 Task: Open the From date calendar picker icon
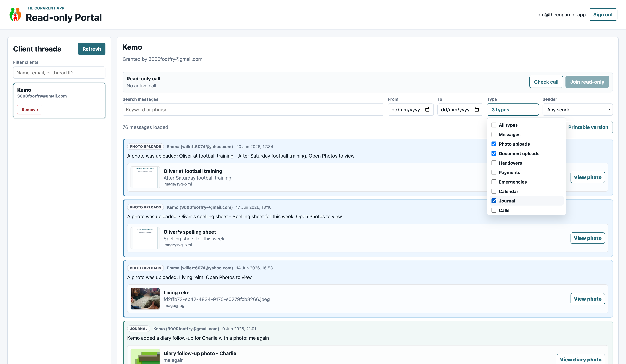(427, 110)
